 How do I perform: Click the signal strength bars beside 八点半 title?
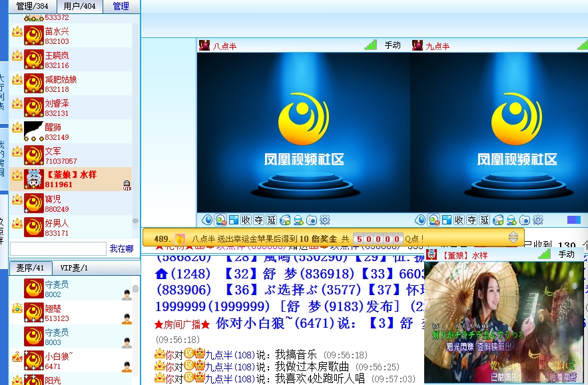[370, 45]
